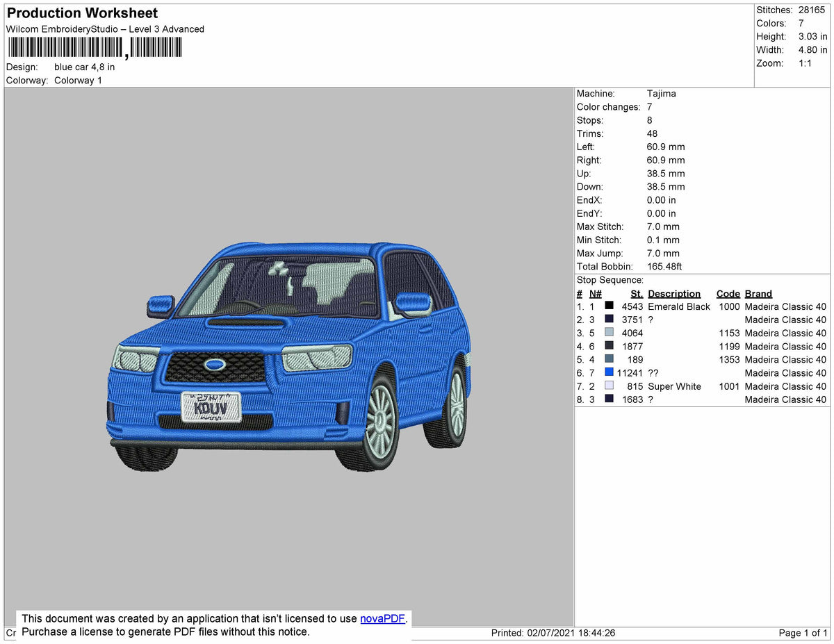This screenshot has height=644, width=834.
Task: Click the Page 1 of 1 label
Action: pyautogui.click(x=801, y=633)
